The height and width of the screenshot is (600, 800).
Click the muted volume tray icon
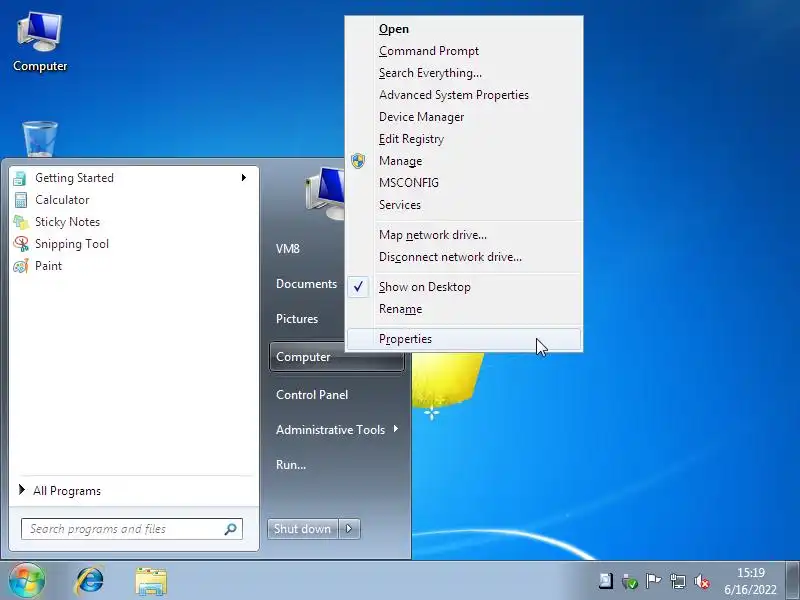pyautogui.click(x=702, y=581)
